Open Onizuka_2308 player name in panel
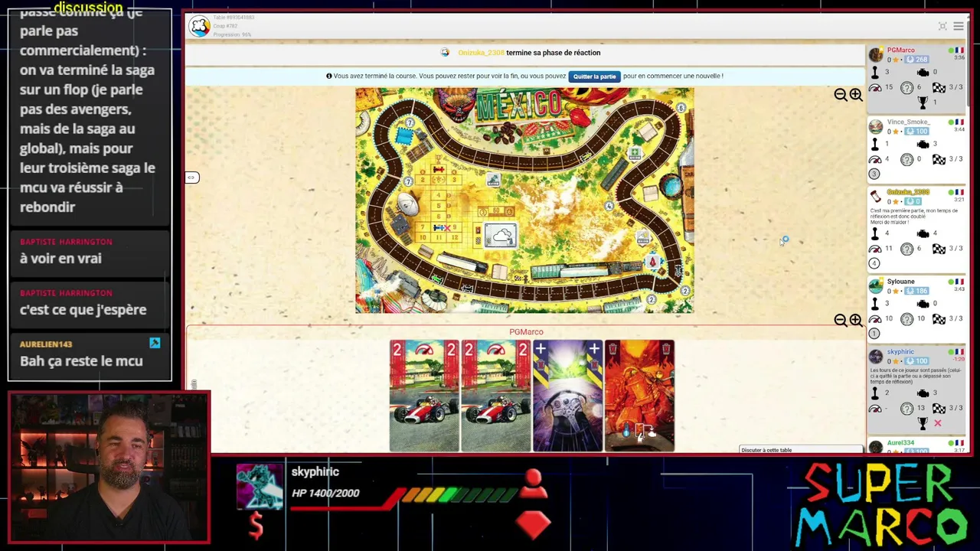Screen dimensions: 980x551 click(908, 192)
